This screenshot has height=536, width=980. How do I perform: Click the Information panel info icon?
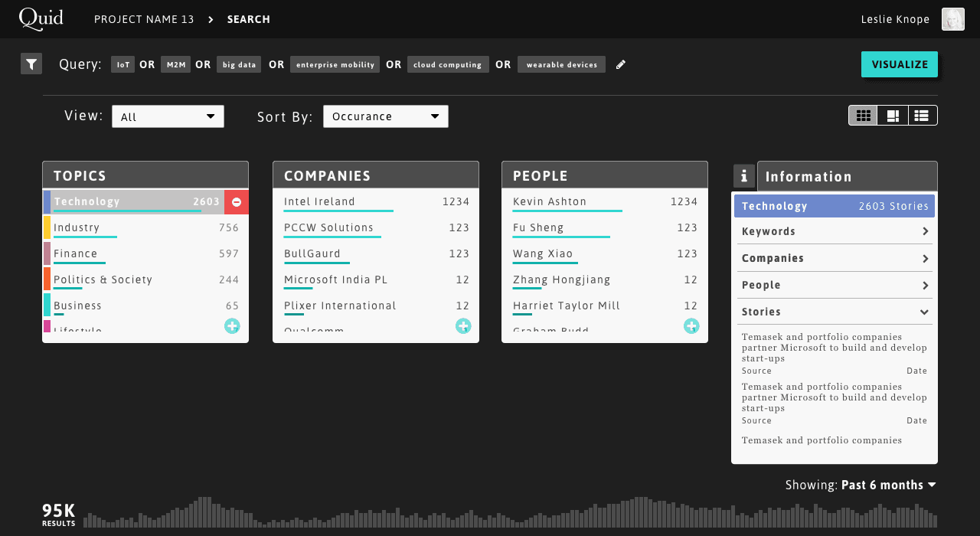(x=744, y=176)
